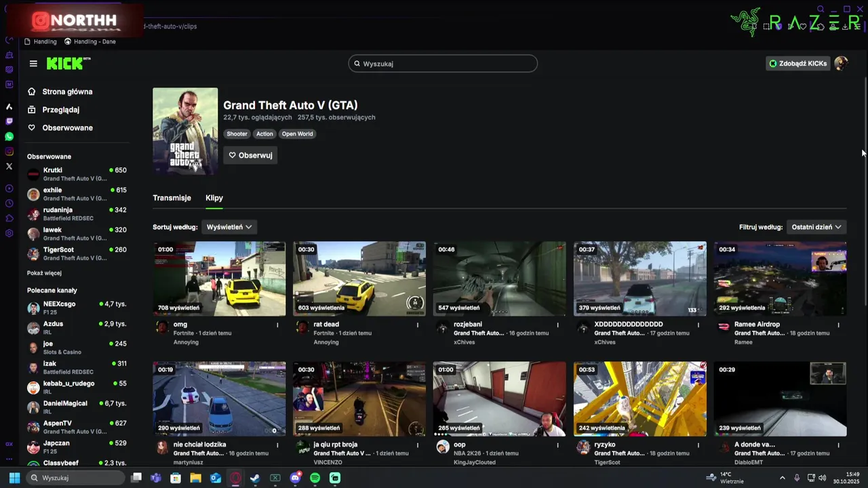The image size is (868, 488).
Task: Open the Przeglądaj navigation item
Action: [x=60, y=110]
